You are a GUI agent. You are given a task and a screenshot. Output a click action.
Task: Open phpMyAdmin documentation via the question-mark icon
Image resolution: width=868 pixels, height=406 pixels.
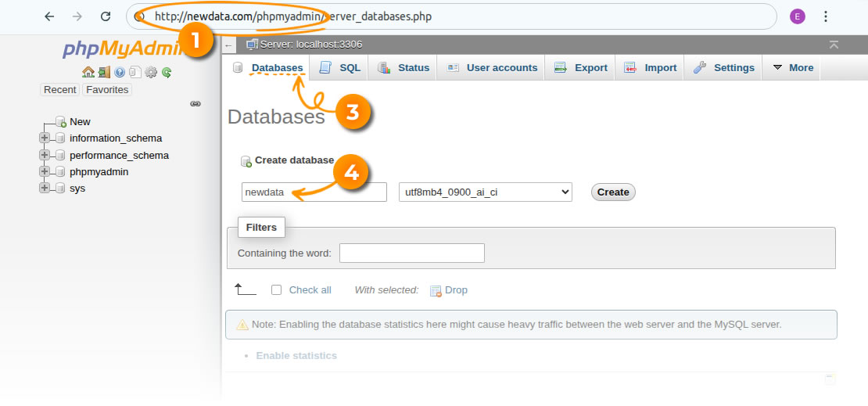[120, 72]
